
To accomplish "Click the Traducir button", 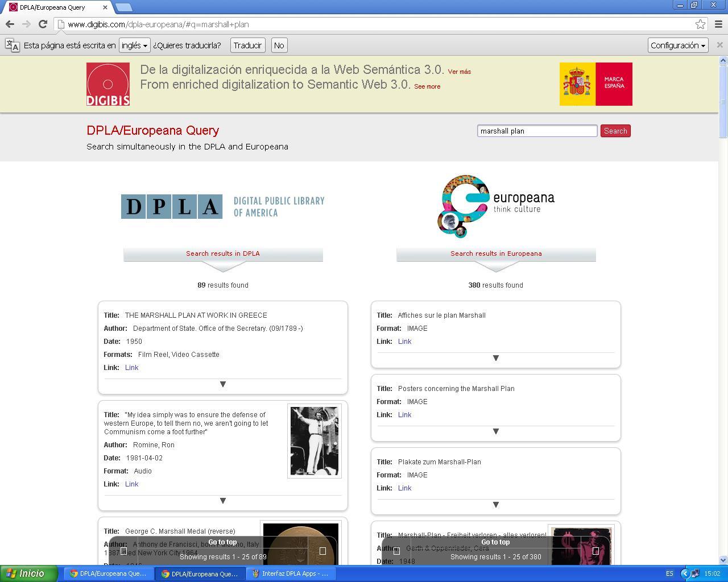I will [247, 45].
